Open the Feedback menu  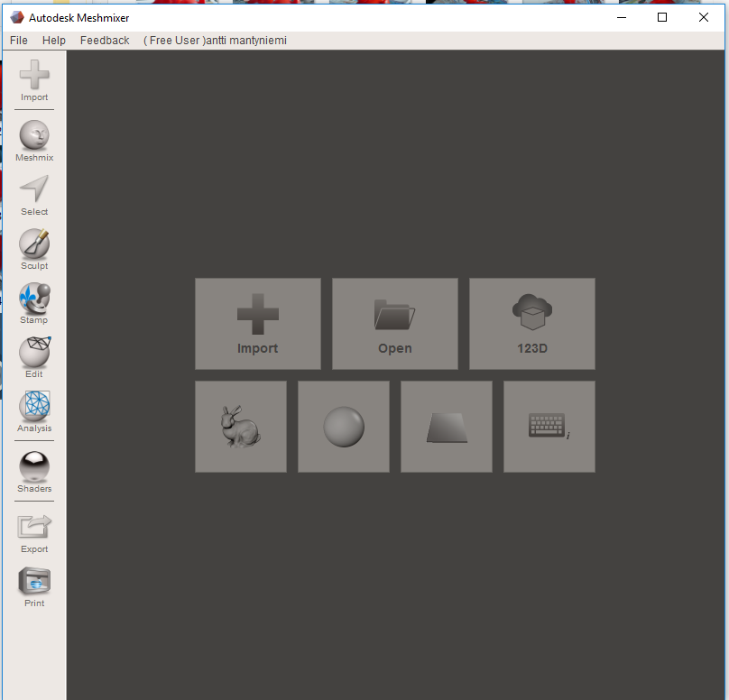click(105, 41)
